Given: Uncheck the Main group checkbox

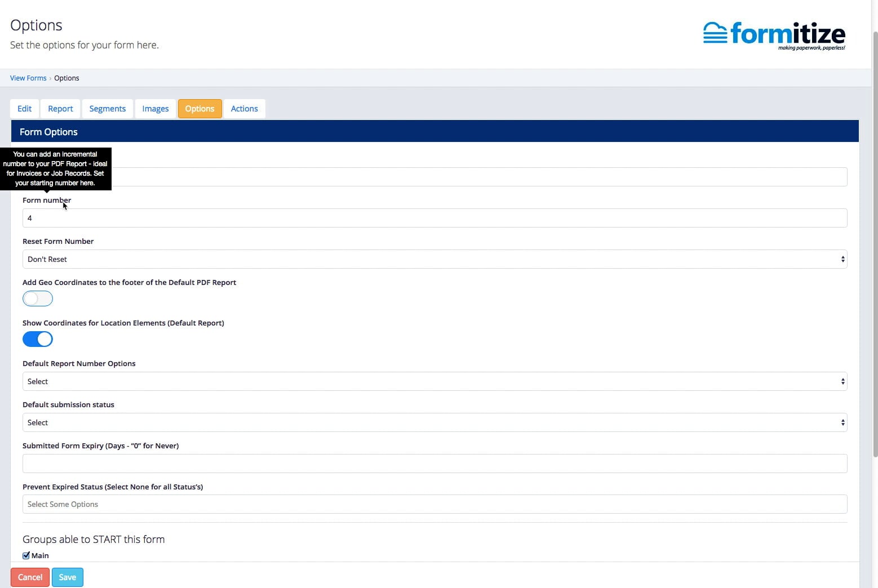Looking at the screenshot, I should (26, 555).
